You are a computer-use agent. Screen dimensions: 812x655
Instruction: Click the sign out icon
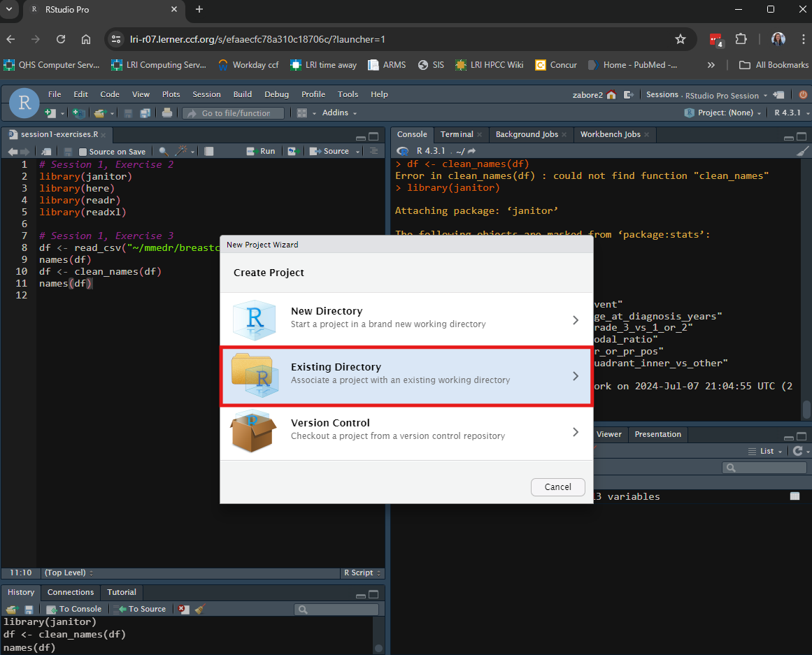[629, 95]
